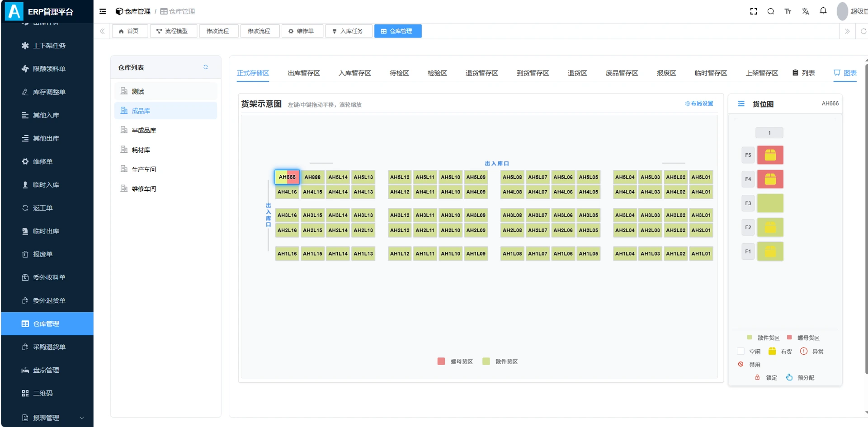Open the font size setting icon
The width and height of the screenshot is (868, 427).
point(788,11)
